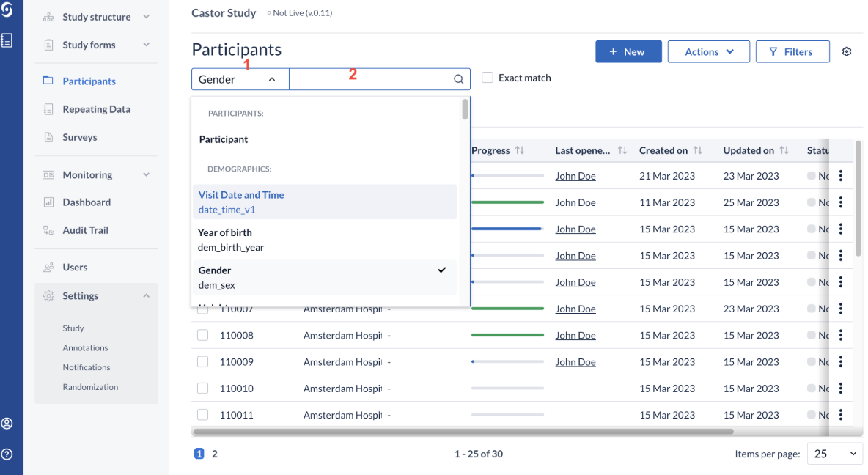The width and height of the screenshot is (868, 475).
Task: Open row menu for participant 110010
Action: [841, 389]
